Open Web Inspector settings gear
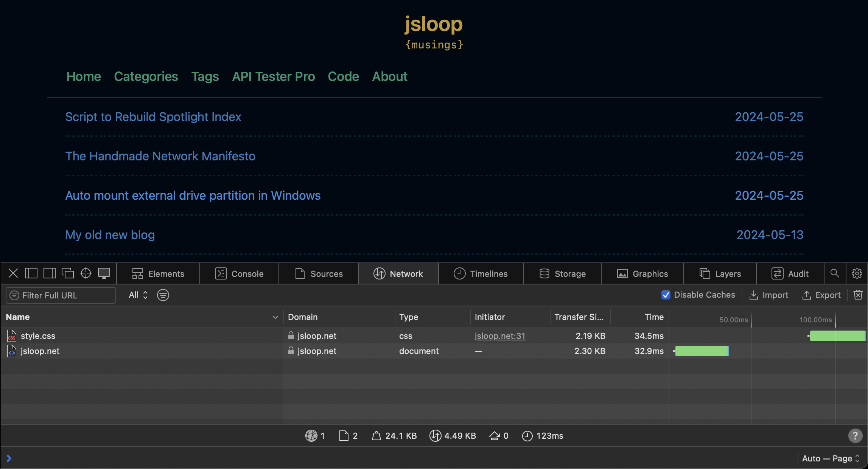The width and height of the screenshot is (868, 469). tap(857, 273)
